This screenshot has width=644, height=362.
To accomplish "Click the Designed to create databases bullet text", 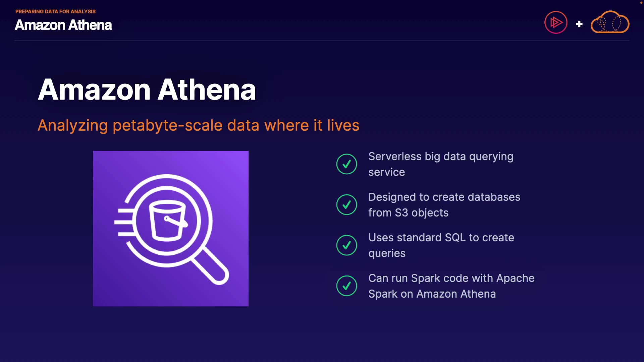I will point(444,205).
